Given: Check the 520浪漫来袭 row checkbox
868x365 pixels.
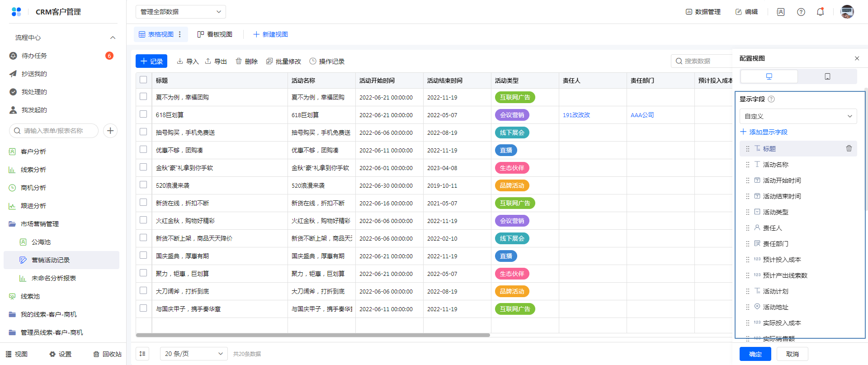Looking at the screenshot, I should pyautogui.click(x=143, y=185).
